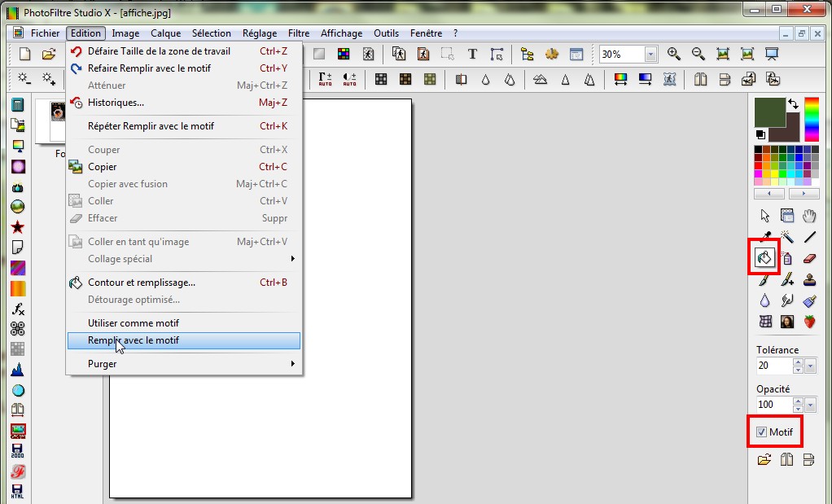This screenshot has width=832, height=504.
Task: Untick the Motif checkbox
Action: (x=761, y=432)
